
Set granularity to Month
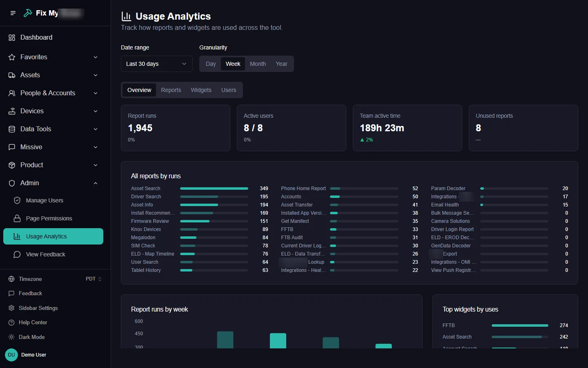[x=258, y=64]
